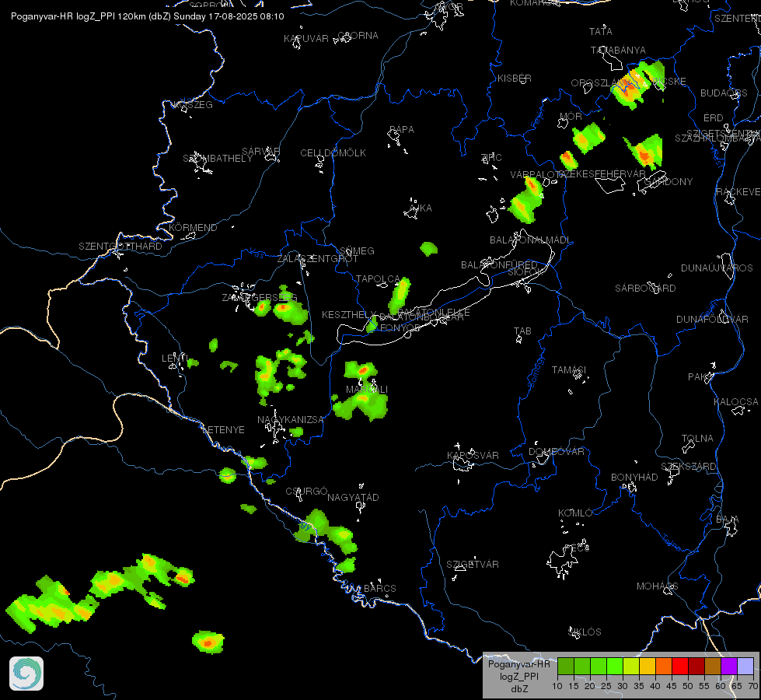Viewport: 761px width, 700px height.
Task: Click the LENTI city label
Action: coord(175,359)
